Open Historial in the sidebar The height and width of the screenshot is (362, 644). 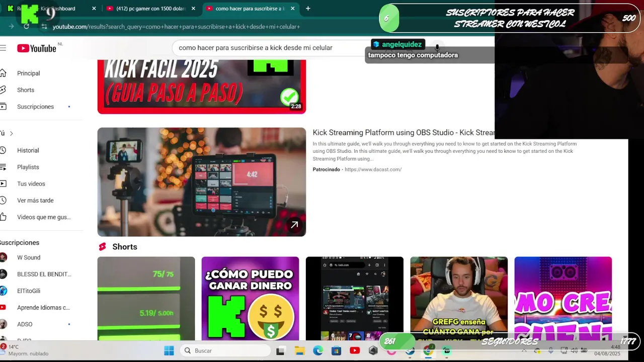tap(28, 150)
